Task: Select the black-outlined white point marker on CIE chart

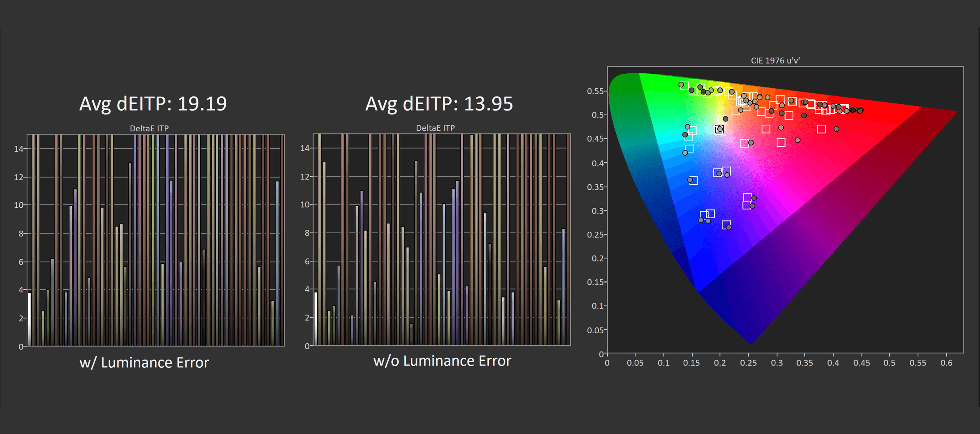Action: coord(719,129)
